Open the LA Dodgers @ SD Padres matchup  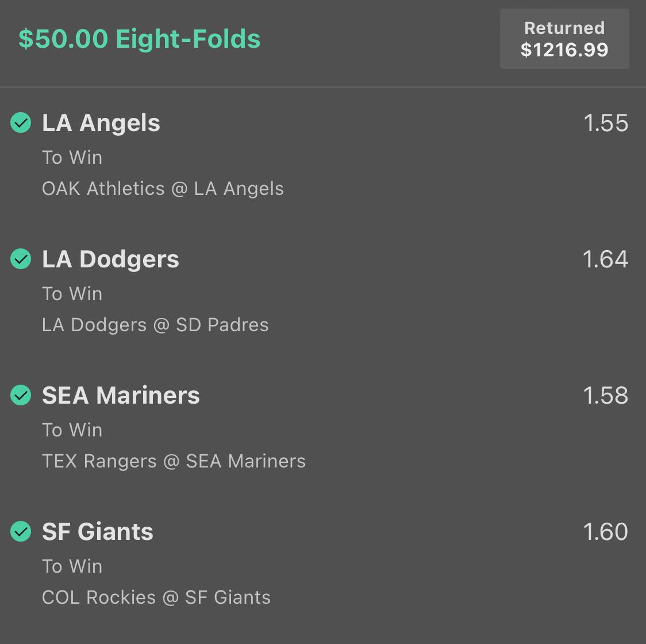click(155, 325)
